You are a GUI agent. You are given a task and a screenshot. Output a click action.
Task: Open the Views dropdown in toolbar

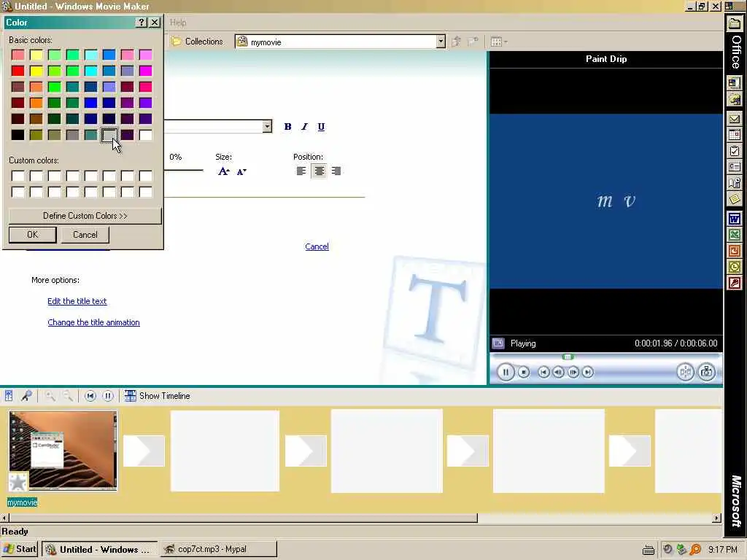499,42
